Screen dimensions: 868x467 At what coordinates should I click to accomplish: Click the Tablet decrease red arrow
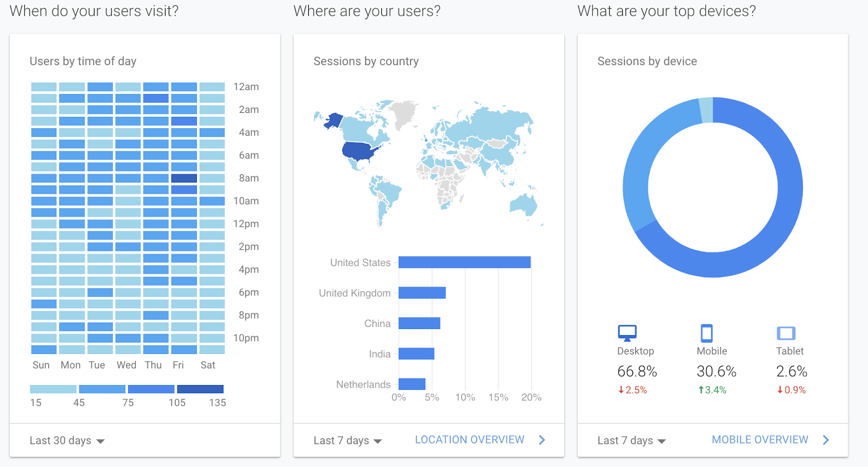pos(780,390)
